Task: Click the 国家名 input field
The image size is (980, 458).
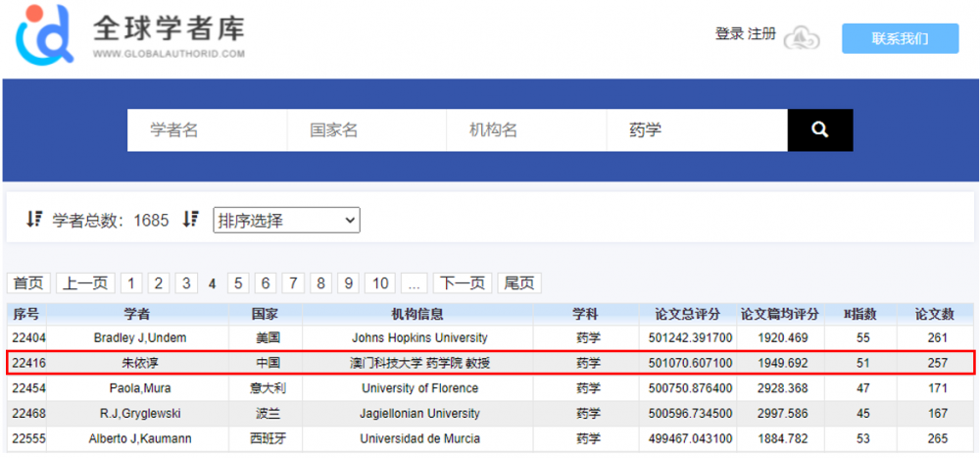Action: click(366, 130)
